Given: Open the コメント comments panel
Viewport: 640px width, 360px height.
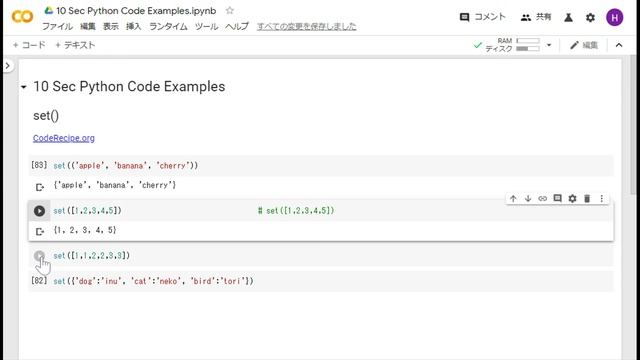Looking at the screenshot, I should coord(482,17).
